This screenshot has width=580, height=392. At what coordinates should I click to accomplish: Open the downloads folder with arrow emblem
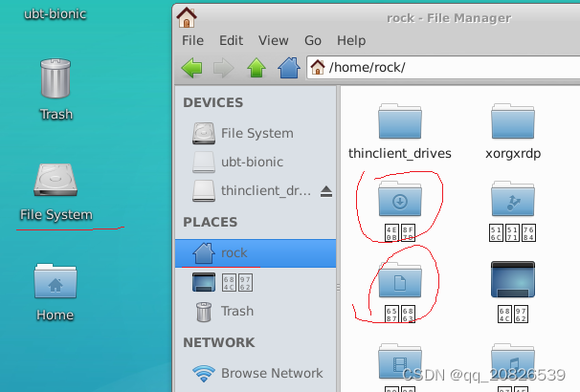(400, 211)
